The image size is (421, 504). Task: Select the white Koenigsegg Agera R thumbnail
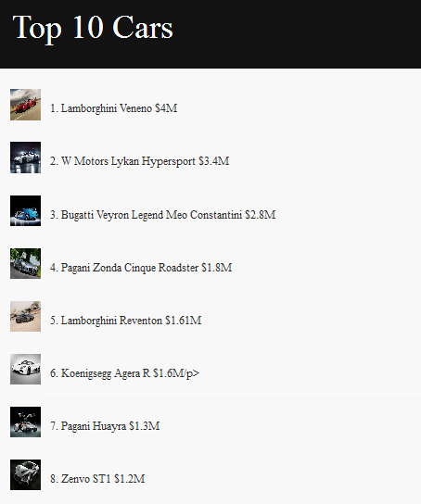25,369
